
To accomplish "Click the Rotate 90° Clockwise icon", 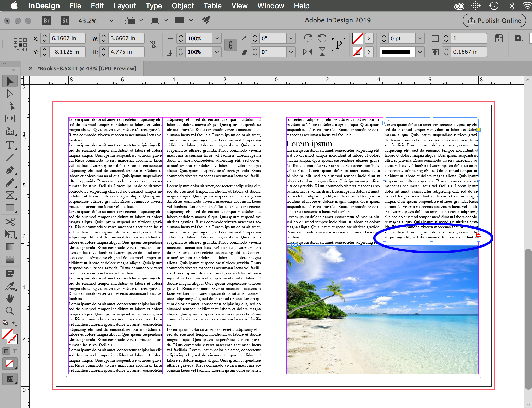I will coord(308,38).
